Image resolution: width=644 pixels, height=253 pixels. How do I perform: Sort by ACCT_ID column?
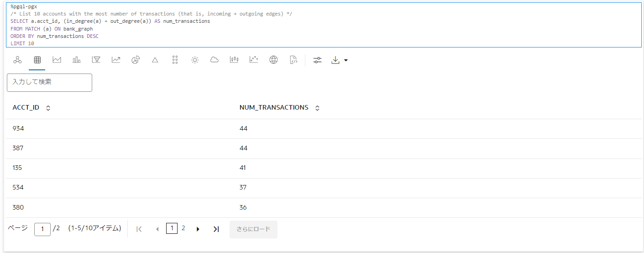48,108
